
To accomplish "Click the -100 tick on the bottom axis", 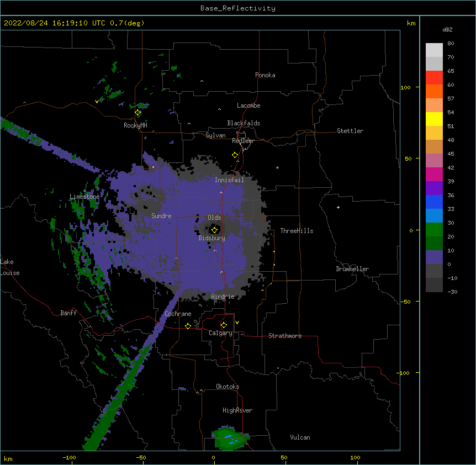I will pyautogui.click(x=69, y=457).
